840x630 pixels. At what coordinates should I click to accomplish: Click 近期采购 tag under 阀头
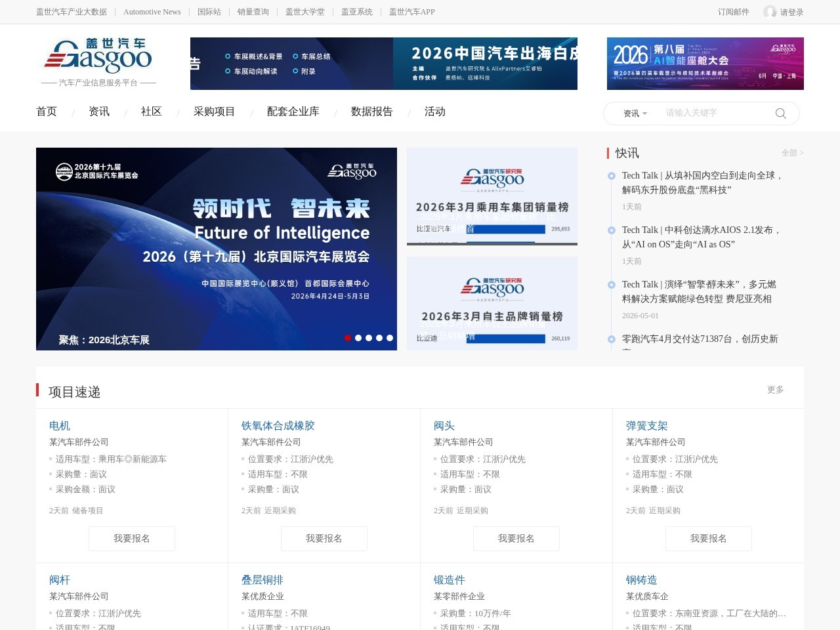point(472,511)
